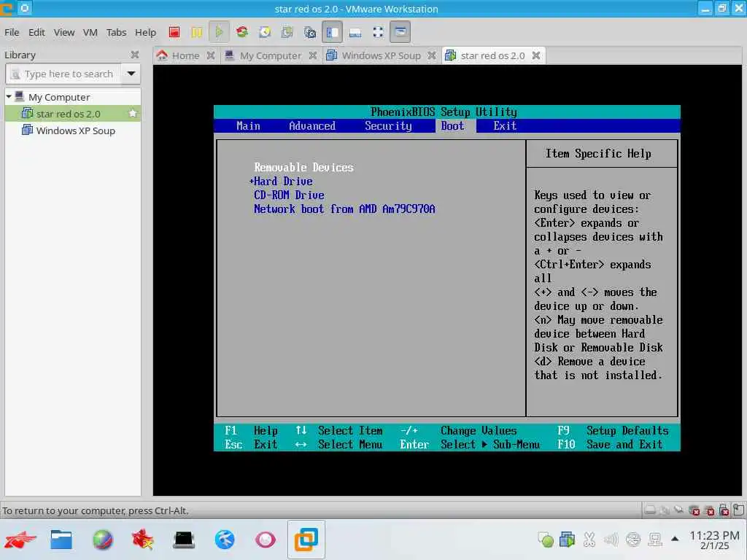Click the USB device status icon
Screen dimensions: 747x560
(724, 510)
